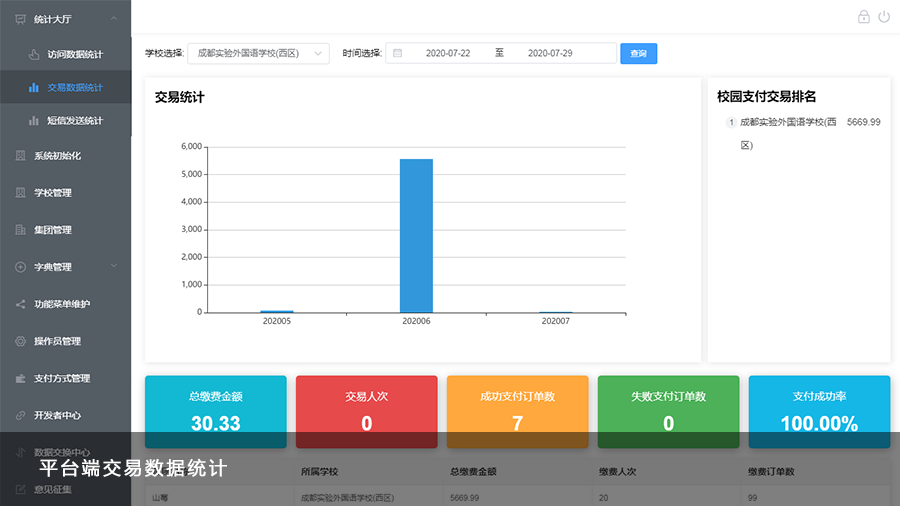The width and height of the screenshot is (900, 506).
Task: Click the 交易统计 chart title
Action: [x=180, y=98]
